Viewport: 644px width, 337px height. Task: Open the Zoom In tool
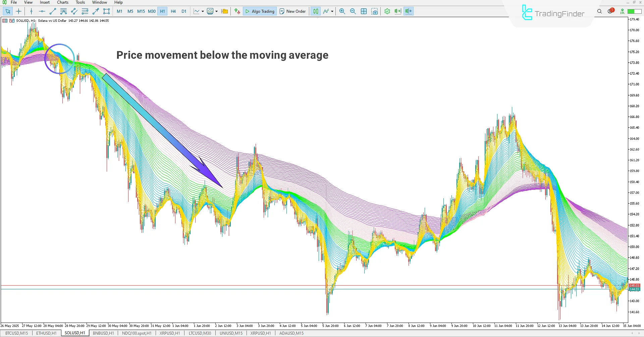tap(342, 11)
